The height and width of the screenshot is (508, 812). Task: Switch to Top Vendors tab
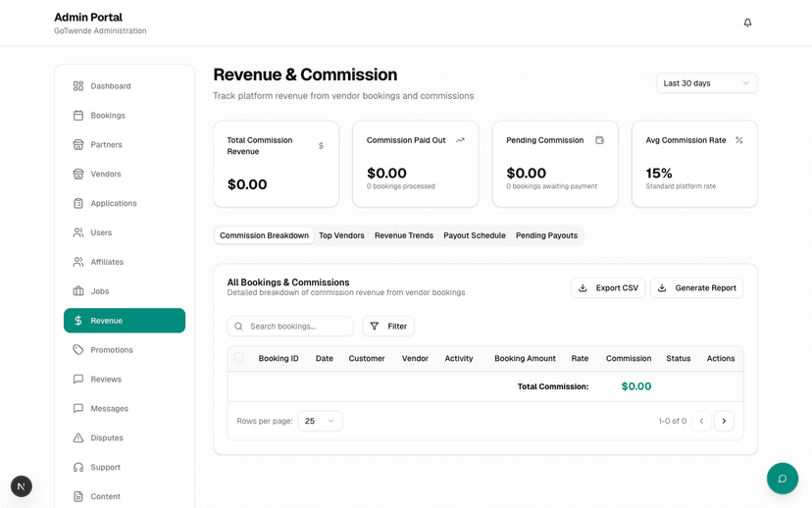342,235
